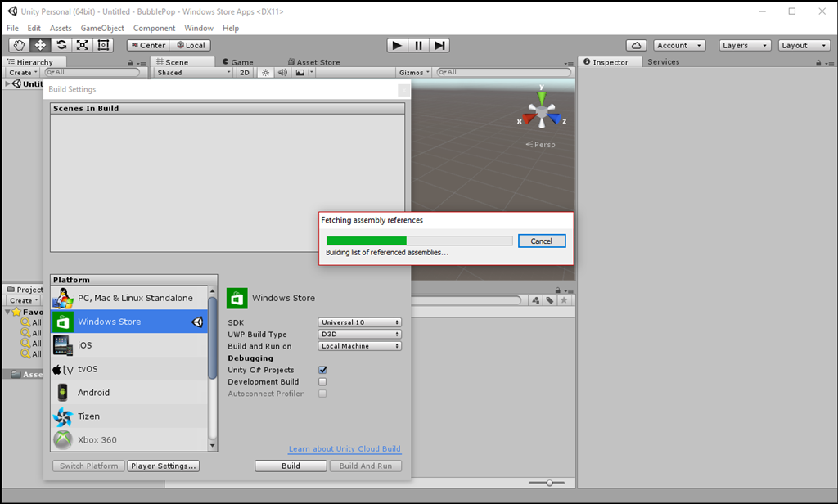The image size is (838, 504).
Task: Click the Build button
Action: 291,466
